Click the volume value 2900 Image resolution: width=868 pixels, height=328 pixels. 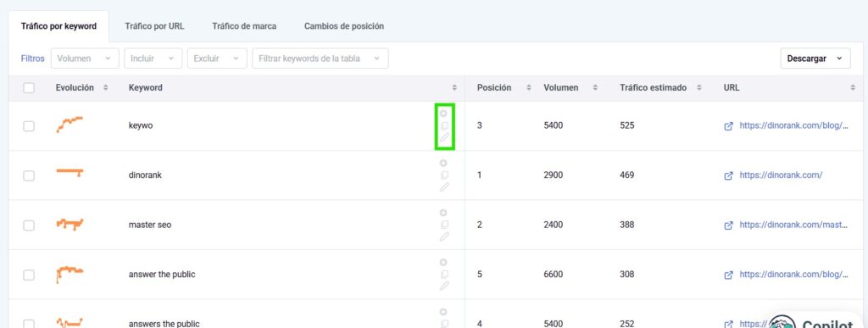553,175
